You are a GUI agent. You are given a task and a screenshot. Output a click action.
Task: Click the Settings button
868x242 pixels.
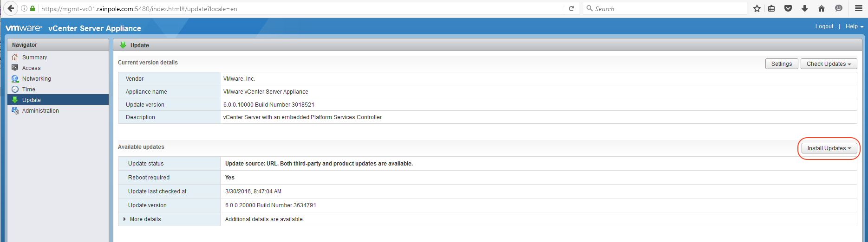(x=781, y=64)
